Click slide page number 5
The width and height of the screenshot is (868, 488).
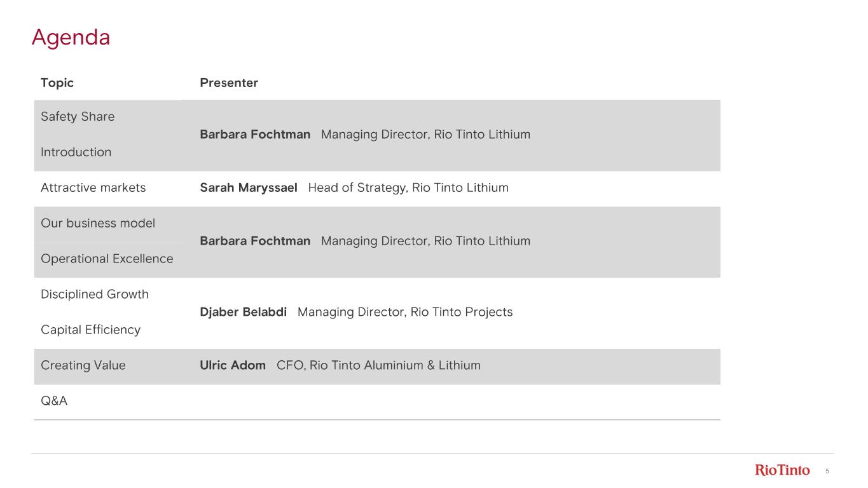(x=827, y=471)
